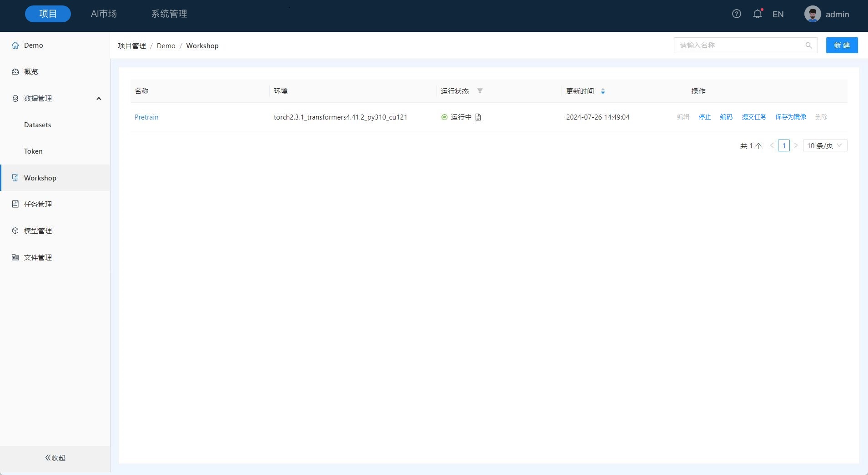
Task: Stop the Pretrain workshop with 停止
Action: click(x=704, y=117)
